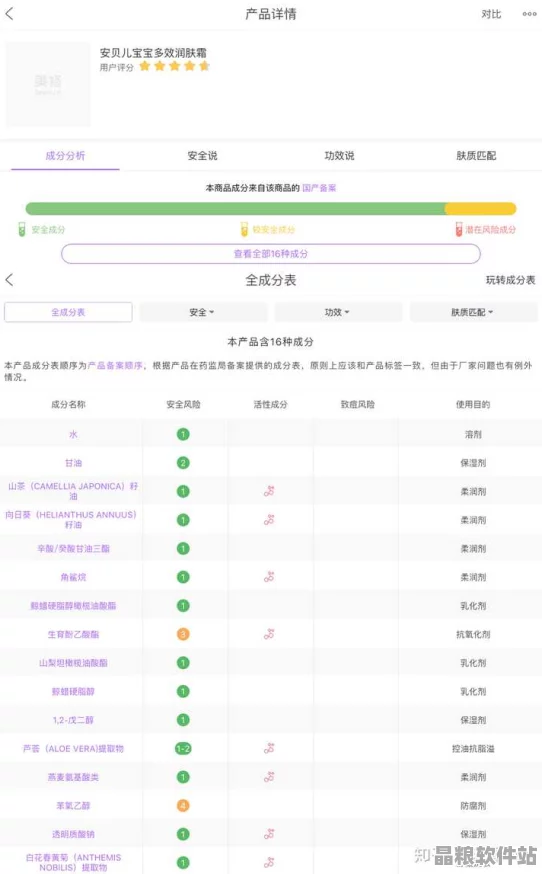The image size is (542, 874).
Task: Open the 苯氧乙醇 ingredient link
Action: 73,805
